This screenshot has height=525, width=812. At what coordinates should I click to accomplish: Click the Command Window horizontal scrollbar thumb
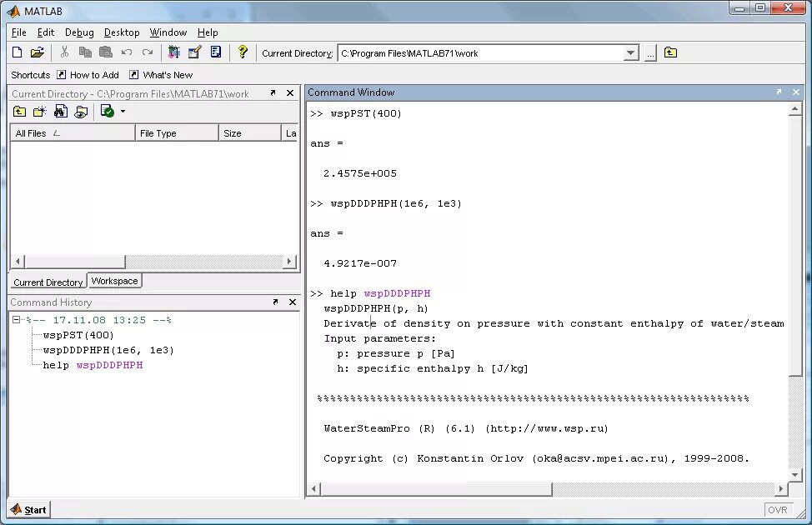(437, 489)
